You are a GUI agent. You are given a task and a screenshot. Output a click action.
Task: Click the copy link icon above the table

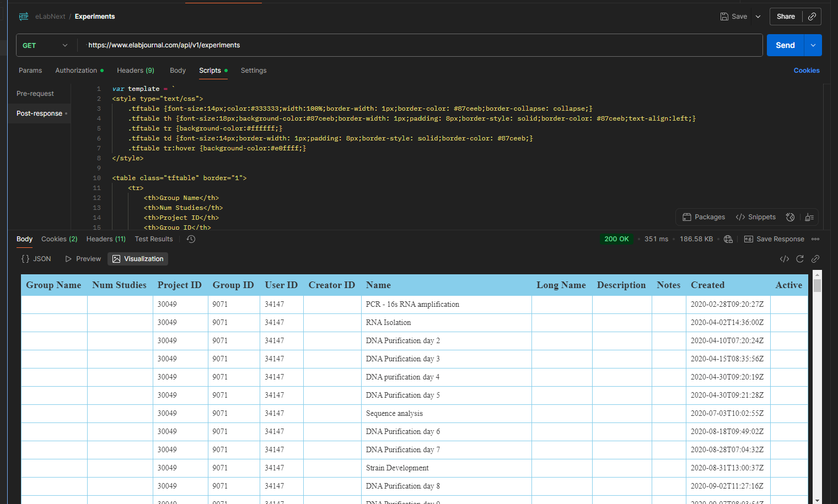point(815,259)
